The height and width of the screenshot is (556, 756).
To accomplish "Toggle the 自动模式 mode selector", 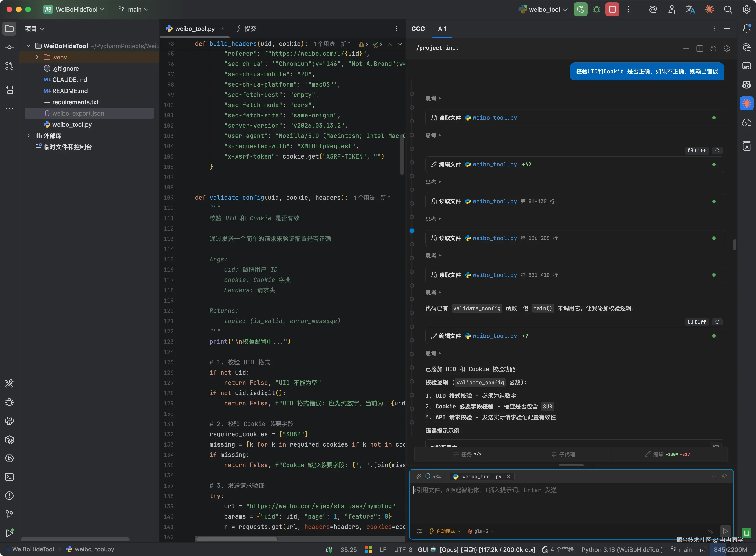I will point(445,531).
